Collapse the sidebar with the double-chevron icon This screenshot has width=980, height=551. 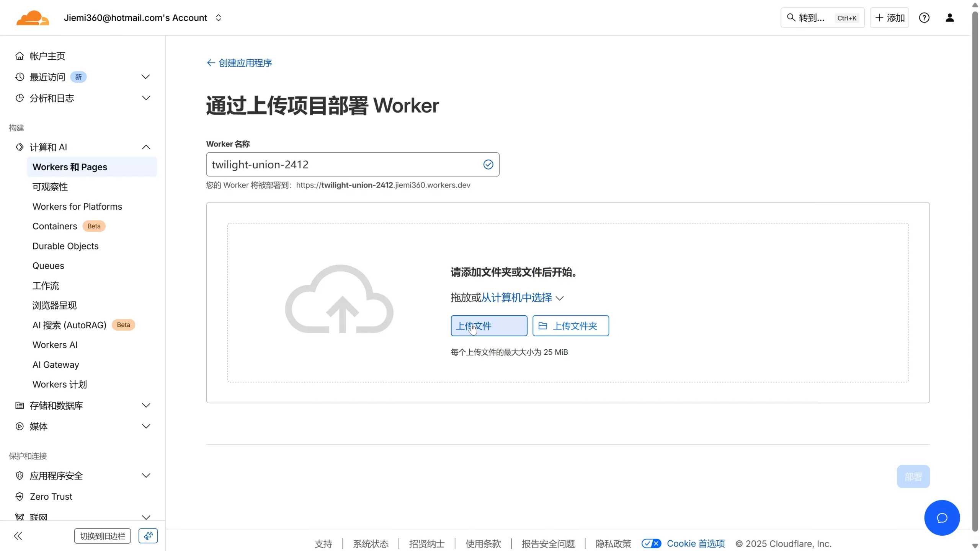click(x=18, y=536)
